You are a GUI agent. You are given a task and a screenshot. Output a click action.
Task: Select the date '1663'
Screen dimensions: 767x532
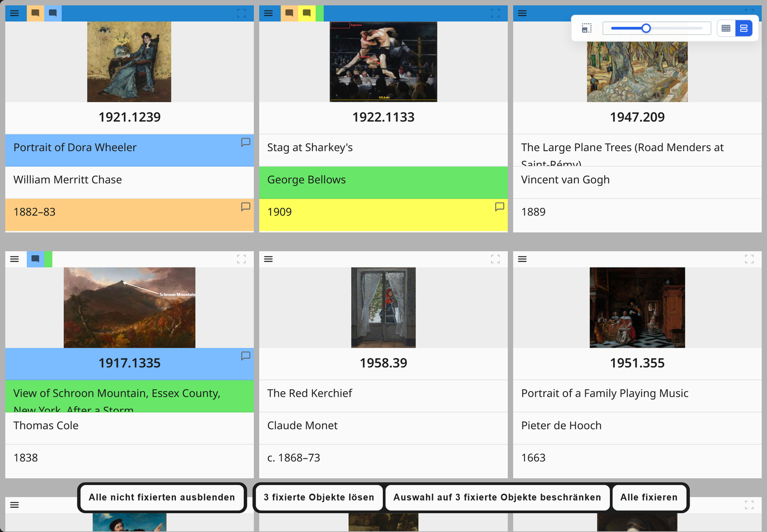(533, 458)
